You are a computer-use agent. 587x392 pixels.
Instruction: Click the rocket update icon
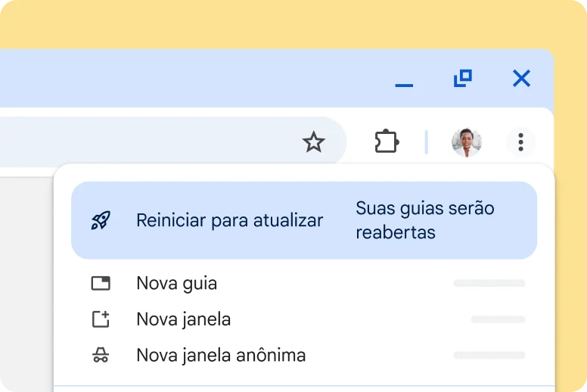[x=101, y=220]
